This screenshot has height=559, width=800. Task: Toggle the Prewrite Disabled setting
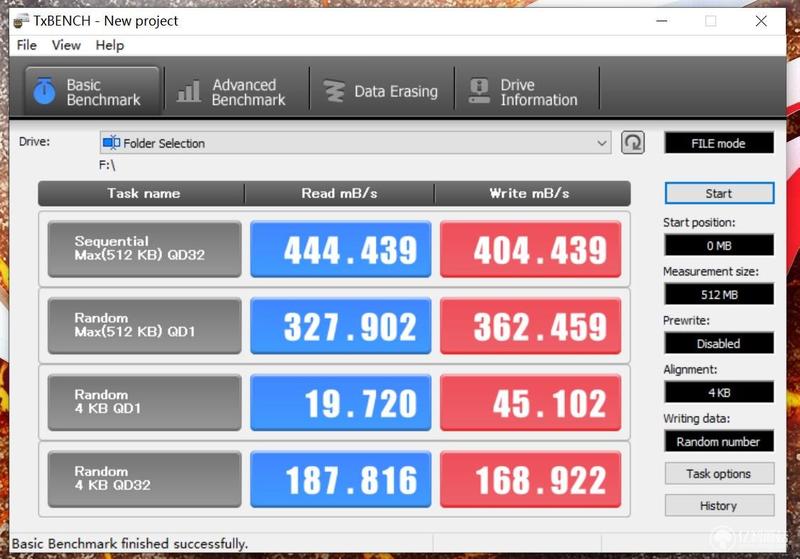click(719, 343)
